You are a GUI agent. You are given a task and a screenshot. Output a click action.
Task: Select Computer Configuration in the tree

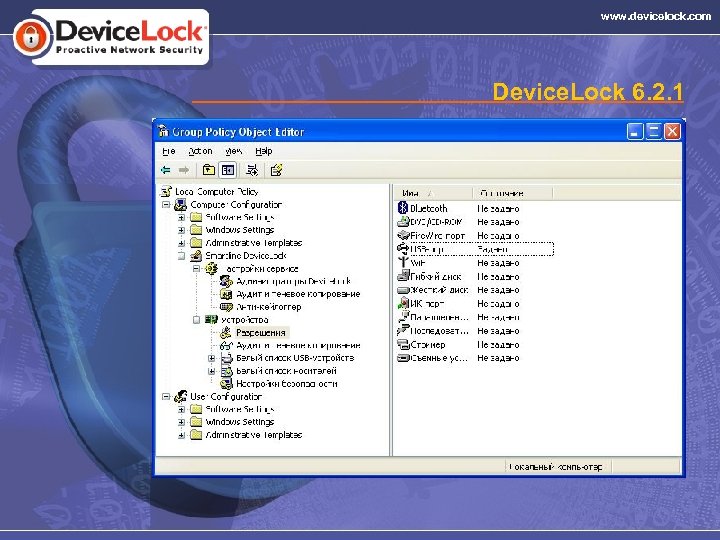(236, 204)
